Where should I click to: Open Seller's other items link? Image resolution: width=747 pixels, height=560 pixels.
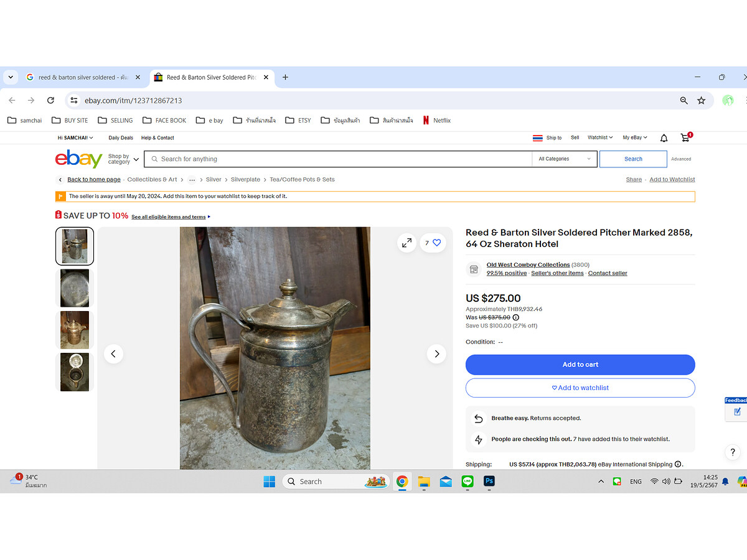coord(557,273)
